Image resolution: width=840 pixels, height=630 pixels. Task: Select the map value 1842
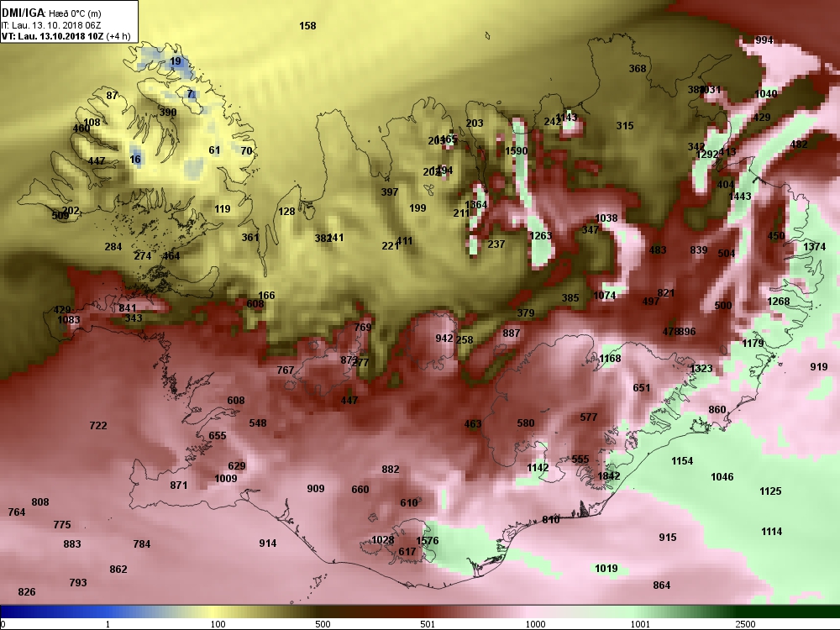[x=609, y=476]
